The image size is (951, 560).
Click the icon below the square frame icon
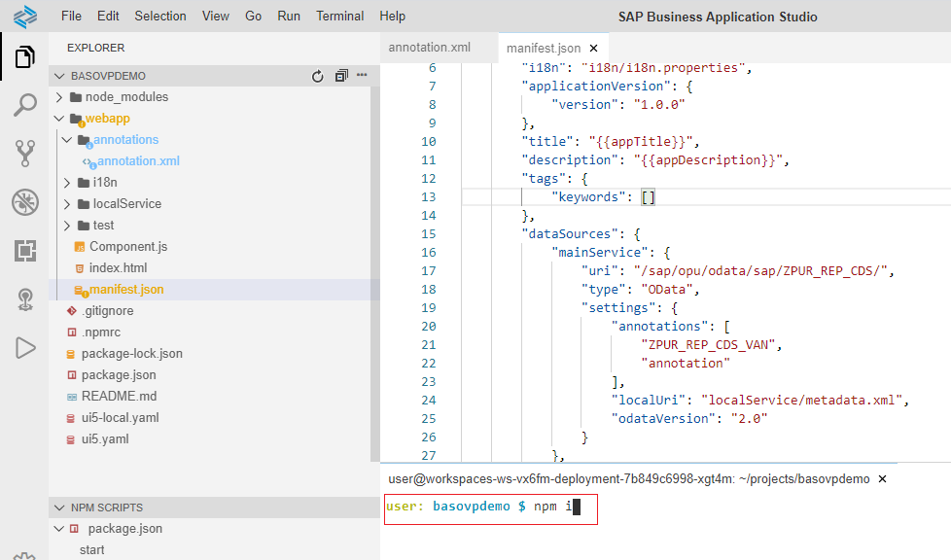pos(25,299)
